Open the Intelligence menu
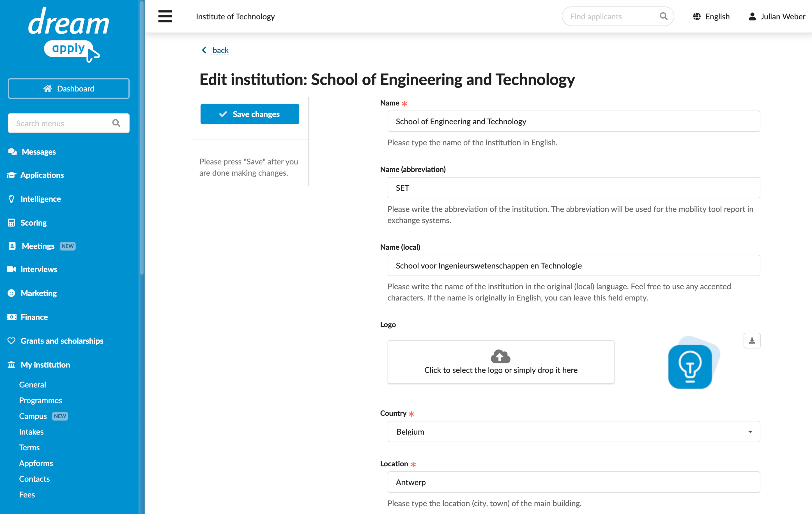The height and width of the screenshot is (514, 812). 40,199
